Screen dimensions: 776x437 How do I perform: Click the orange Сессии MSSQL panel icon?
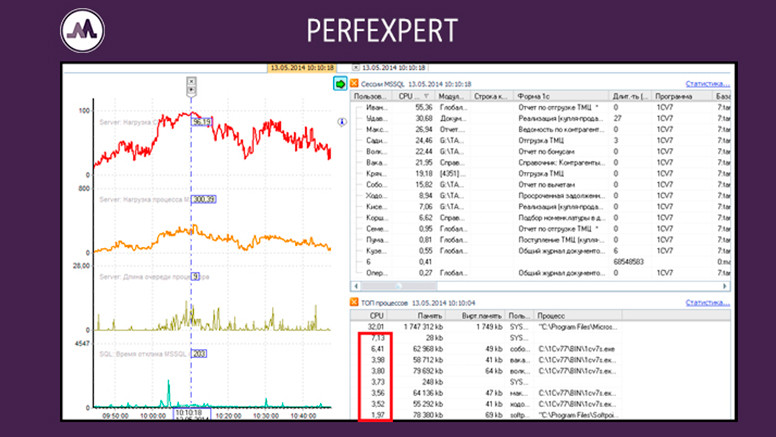[353, 84]
